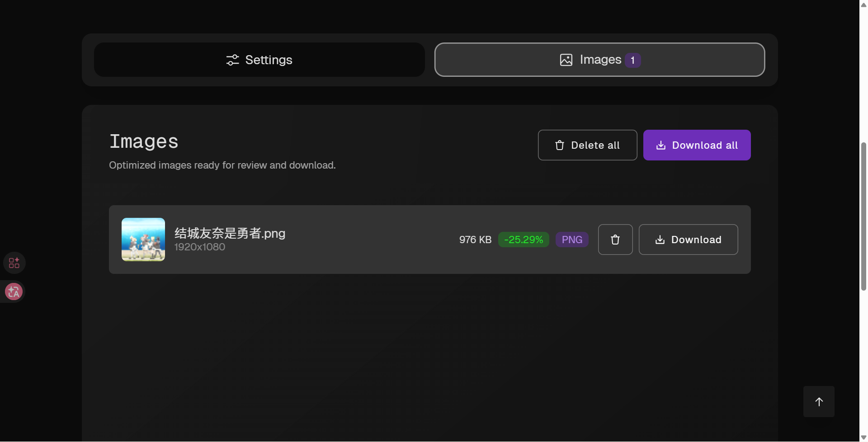Screen dimensions: 868x442
Task: Click the Images section heading
Action: tap(144, 141)
